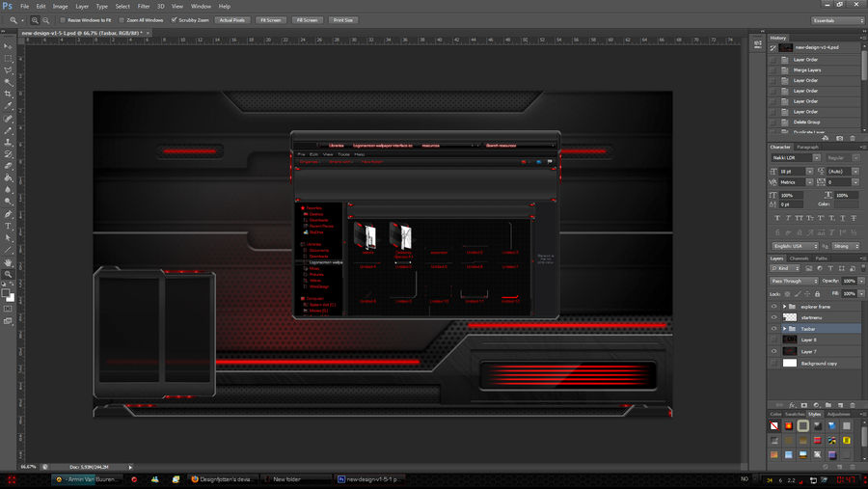Click the Zoom In magnifier in options bar
The height and width of the screenshot is (489, 868).
(35, 20)
